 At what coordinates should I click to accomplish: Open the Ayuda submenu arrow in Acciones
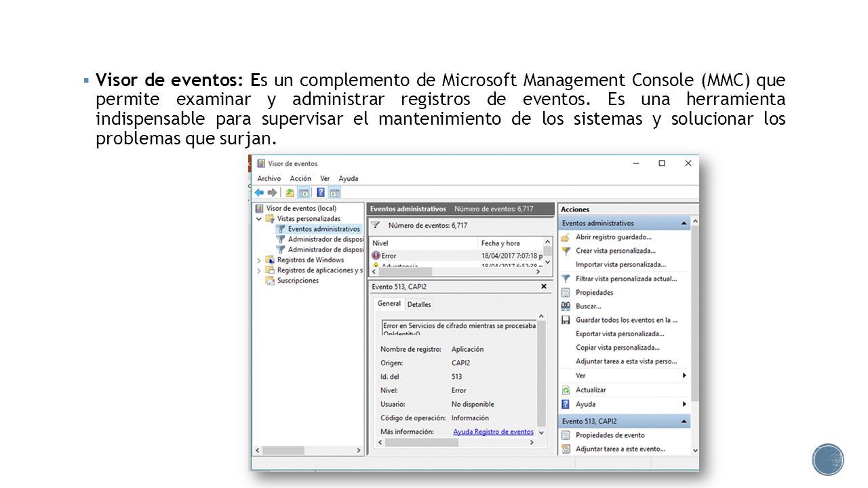coord(684,404)
